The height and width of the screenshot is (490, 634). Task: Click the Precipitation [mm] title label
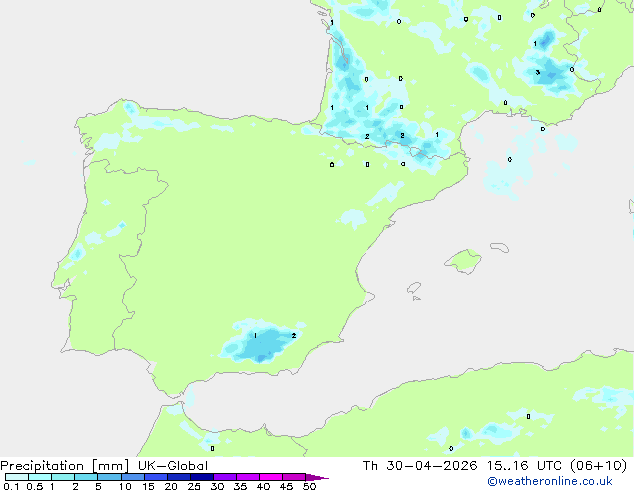pos(65,466)
